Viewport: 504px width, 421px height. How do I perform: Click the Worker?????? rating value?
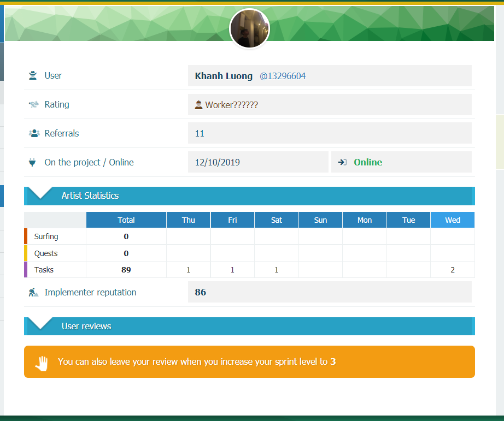(231, 105)
